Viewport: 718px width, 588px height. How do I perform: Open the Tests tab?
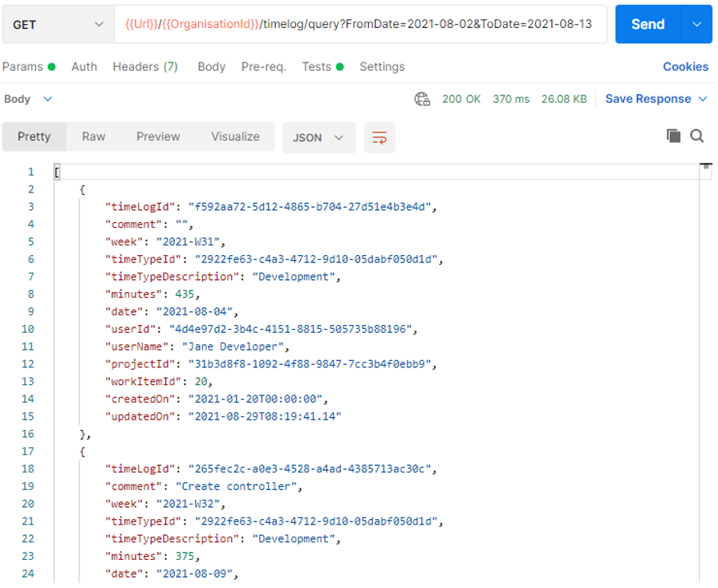coord(315,67)
